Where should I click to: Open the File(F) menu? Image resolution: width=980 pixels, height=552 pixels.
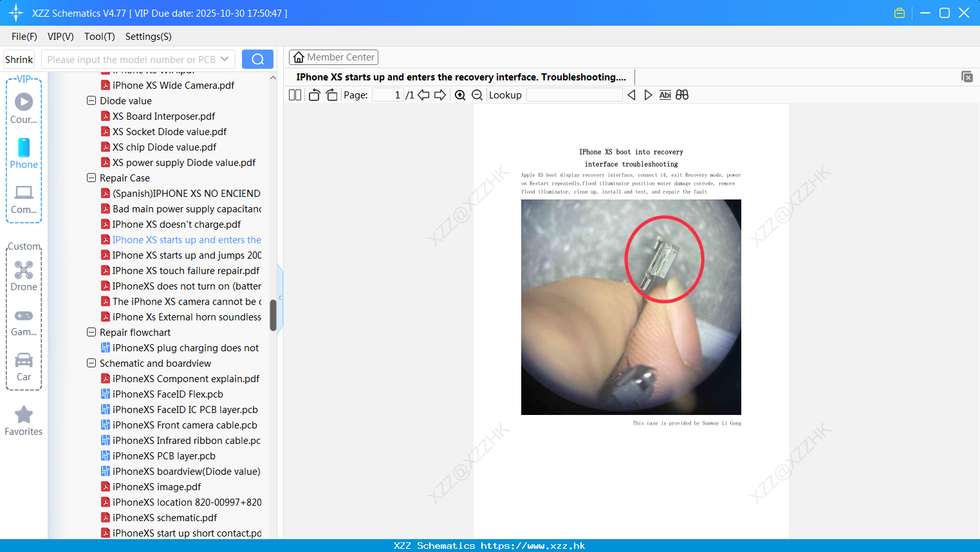(x=24, y=37)
